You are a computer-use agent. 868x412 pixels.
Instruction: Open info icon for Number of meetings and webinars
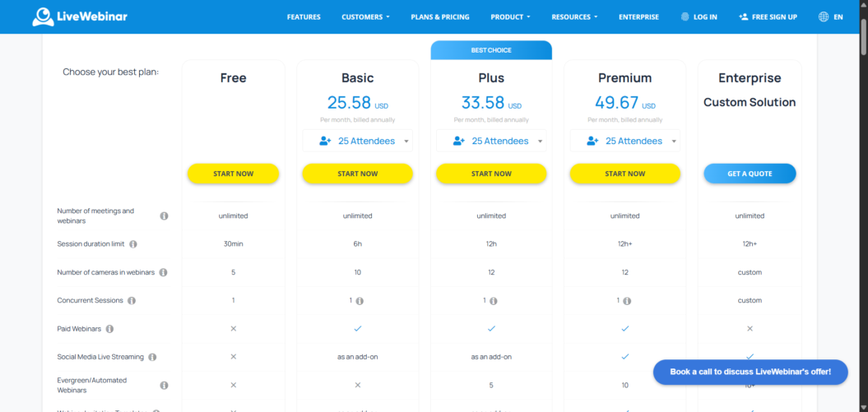[x=164, y=215]
